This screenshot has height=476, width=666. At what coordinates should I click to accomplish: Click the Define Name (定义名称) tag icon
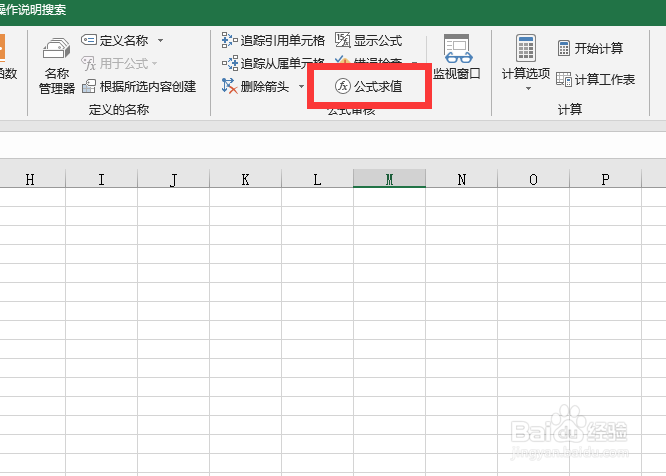point(89,40)
